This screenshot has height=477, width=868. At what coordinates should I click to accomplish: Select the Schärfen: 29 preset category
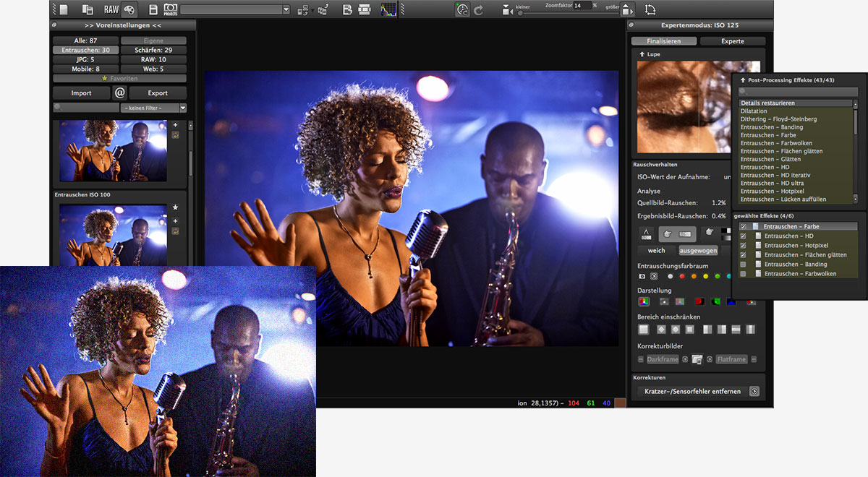coord(153,51)
